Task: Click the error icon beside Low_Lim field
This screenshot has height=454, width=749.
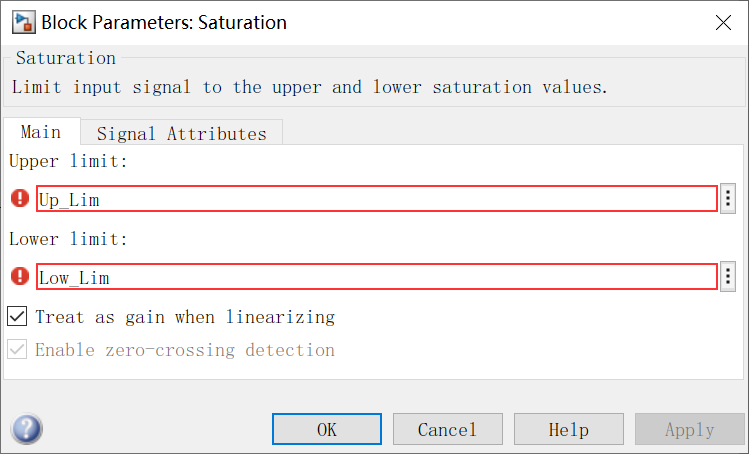Action: pos(20,276)
